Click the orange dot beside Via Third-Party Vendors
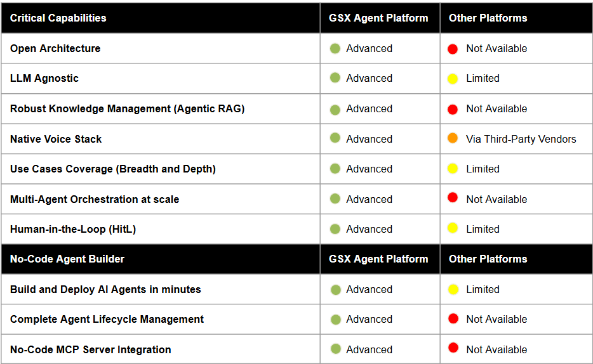The height and width of the screenshot is (364, 593). [453, 138]
